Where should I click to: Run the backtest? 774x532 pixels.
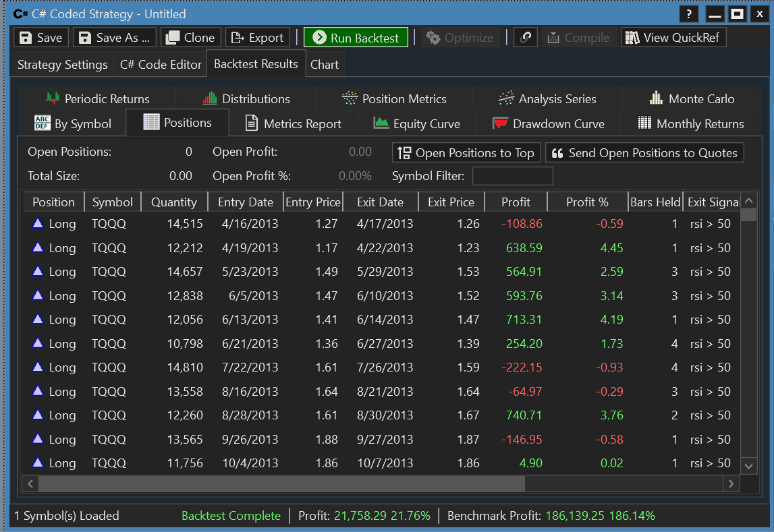point(356,38)
